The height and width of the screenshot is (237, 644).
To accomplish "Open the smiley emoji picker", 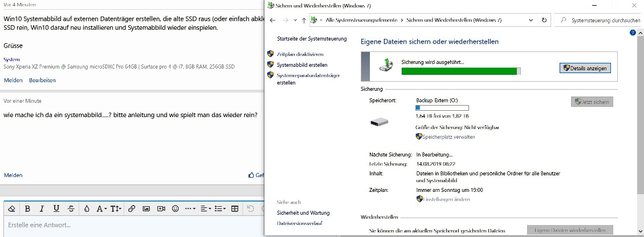I will (x=176, y=208).
